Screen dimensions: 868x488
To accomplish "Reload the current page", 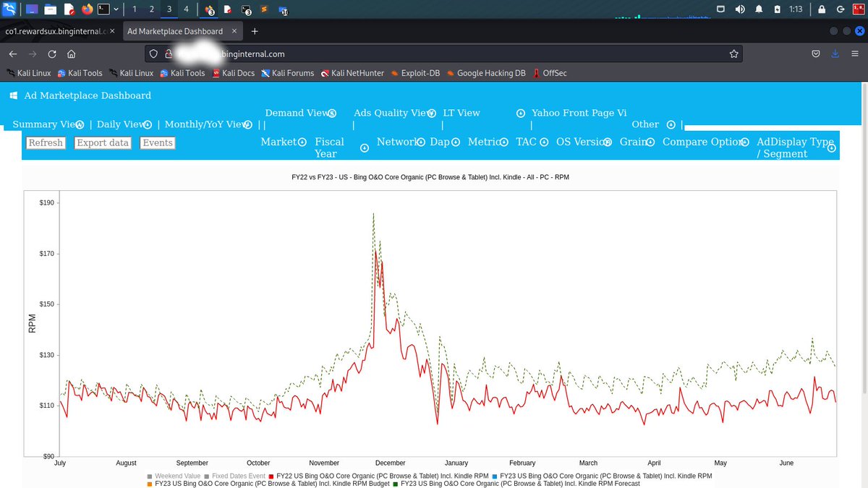I will (52, 54).
